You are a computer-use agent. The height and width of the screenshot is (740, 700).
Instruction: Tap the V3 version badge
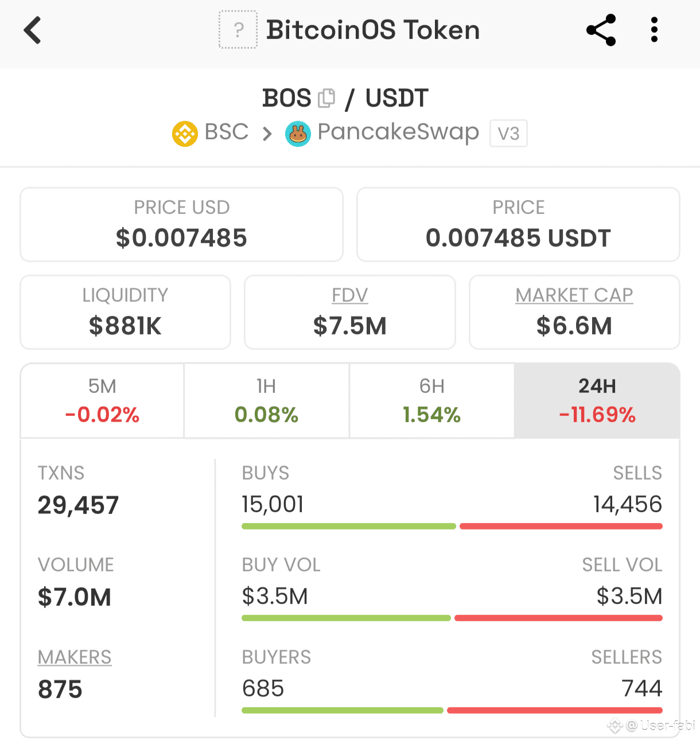[x=508, y=134]
